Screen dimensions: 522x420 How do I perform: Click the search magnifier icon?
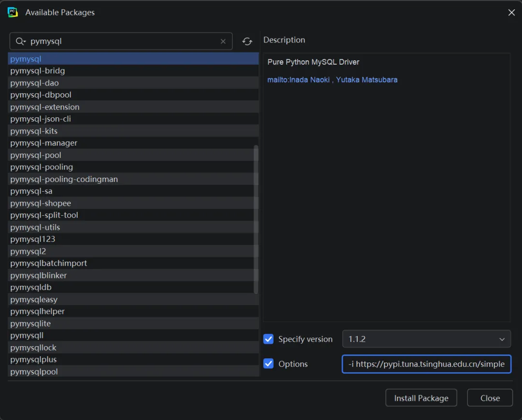pyautogui.click(x=20, y=42)
